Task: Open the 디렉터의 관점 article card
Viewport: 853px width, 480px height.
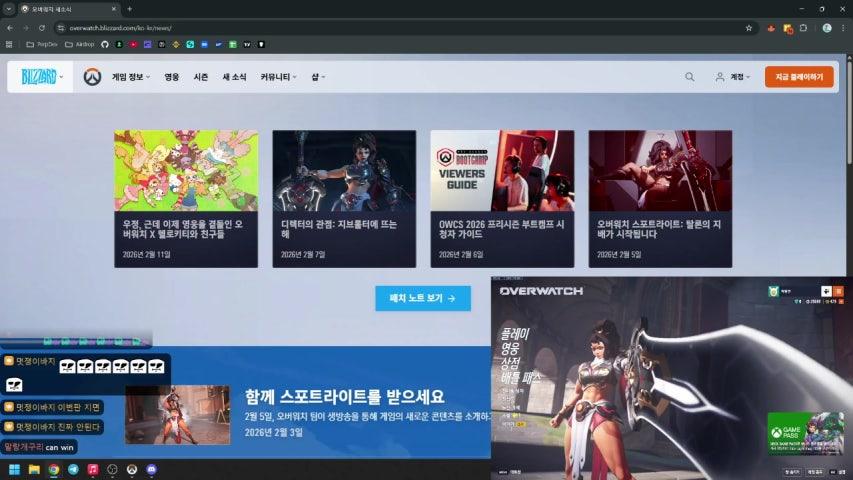Action: tap(344, 199)
